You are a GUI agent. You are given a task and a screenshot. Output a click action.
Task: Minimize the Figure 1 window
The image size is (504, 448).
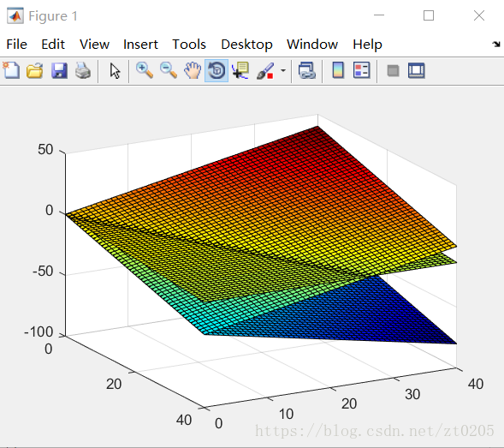pyautogui.click(x=379, y=15)
